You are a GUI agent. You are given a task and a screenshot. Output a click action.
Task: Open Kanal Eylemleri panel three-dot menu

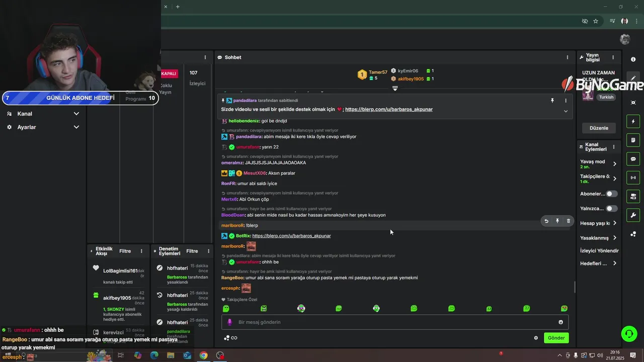click(613, 147)
